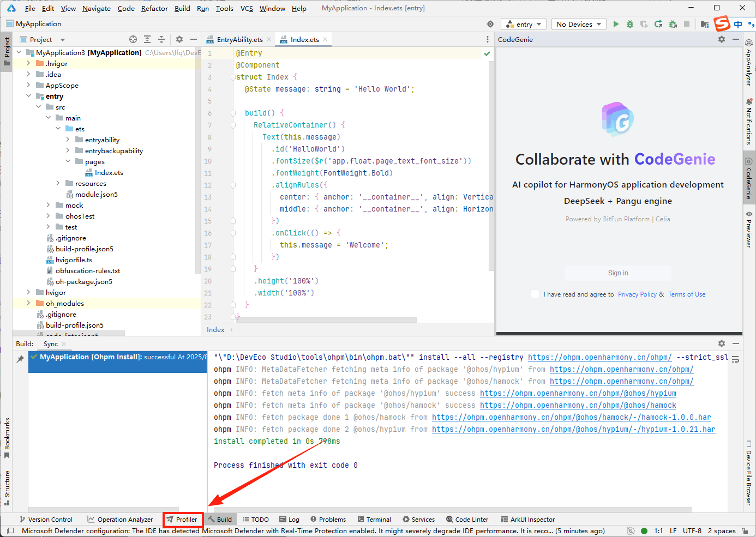
Task: Open ArkUI Inspector tool tab
Action: (527, 520)
